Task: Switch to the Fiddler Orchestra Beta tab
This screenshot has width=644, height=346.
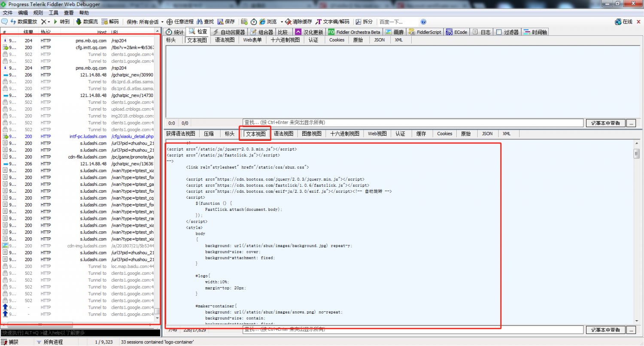Action: pos(354,32)
